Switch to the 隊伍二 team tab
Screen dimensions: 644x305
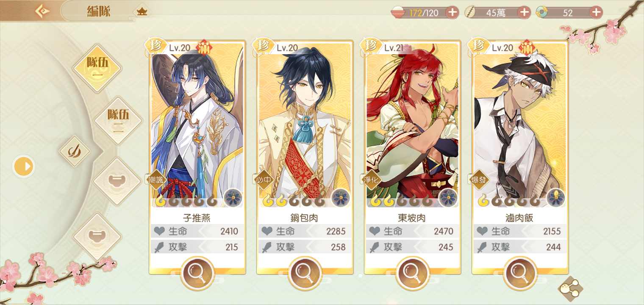click(118, 121)
